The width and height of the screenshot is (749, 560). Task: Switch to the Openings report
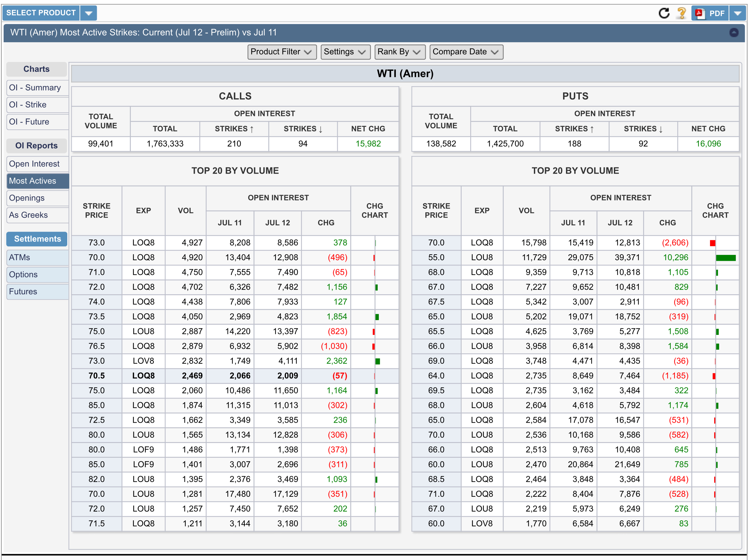point(27,198)
